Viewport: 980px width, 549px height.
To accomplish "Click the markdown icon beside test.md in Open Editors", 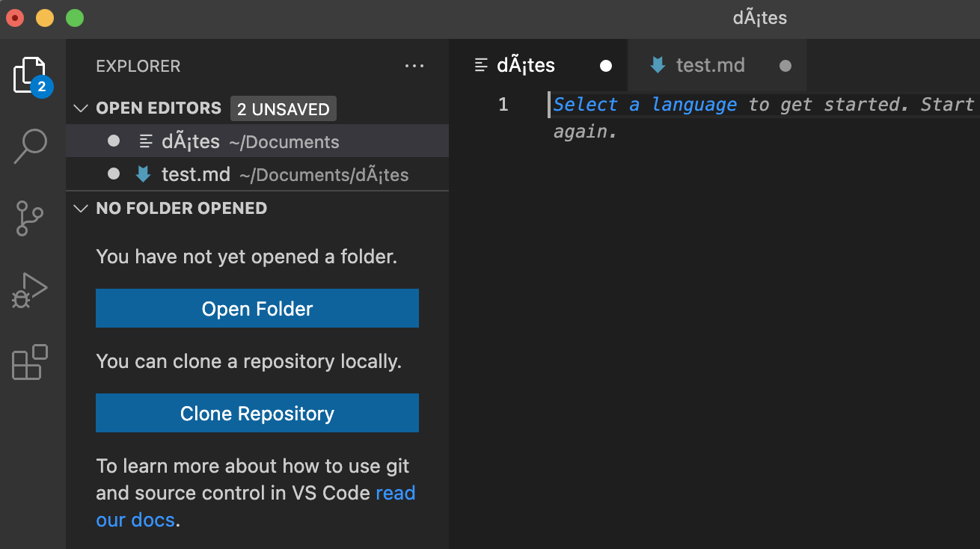I will point(143,174).
